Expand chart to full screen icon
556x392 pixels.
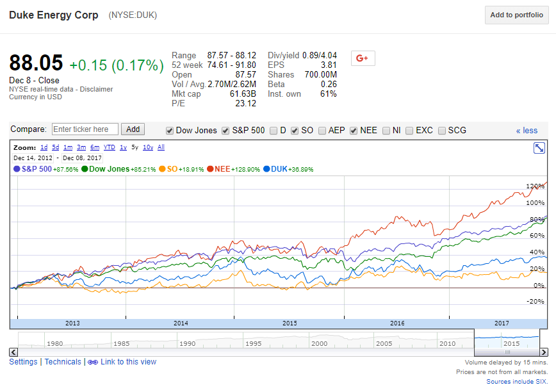pyautogui.click(x=539, y=148)
